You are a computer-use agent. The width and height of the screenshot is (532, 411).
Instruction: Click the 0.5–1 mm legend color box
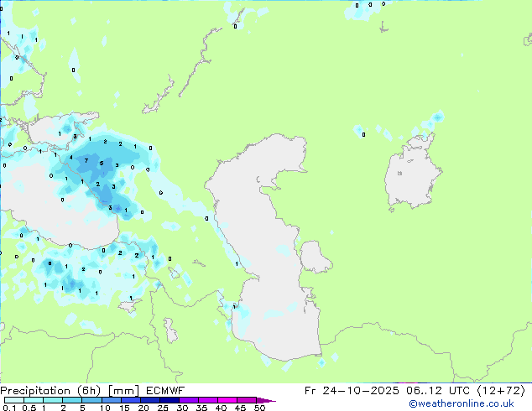[x=34, y=400]
